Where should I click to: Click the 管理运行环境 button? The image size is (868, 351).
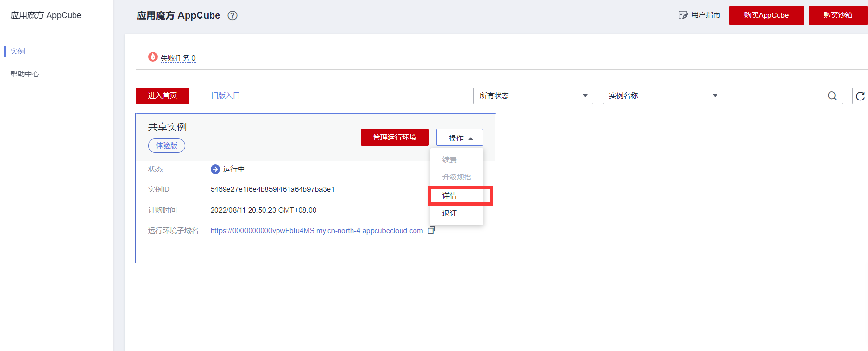395,138
